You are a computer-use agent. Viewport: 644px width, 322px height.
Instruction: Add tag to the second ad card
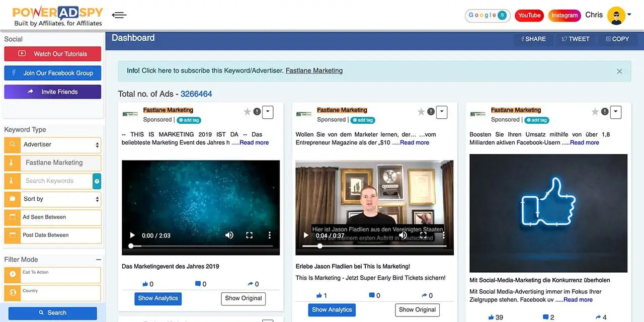[x=363, y=120]
